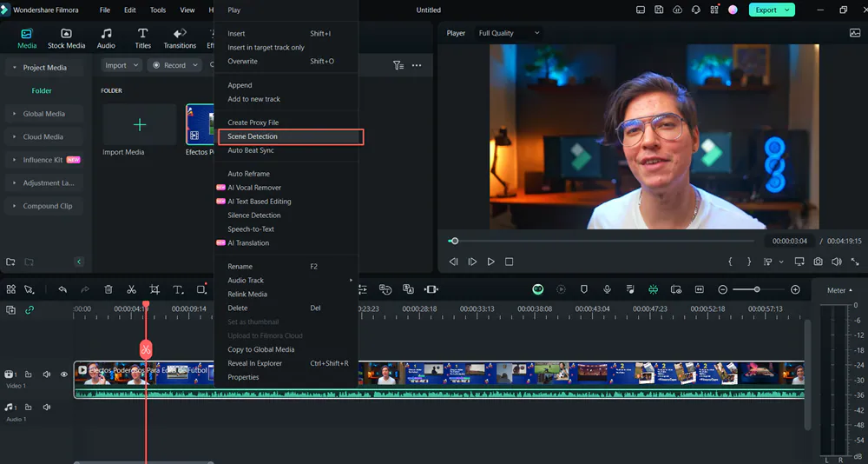This screenshot has width=868, height=464.
Task: Click the trash Delete icon in timeline toolbar
Action: point(108,289)
